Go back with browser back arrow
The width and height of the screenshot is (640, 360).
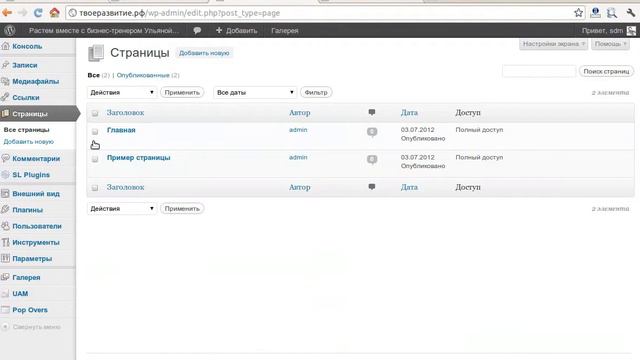7,13
